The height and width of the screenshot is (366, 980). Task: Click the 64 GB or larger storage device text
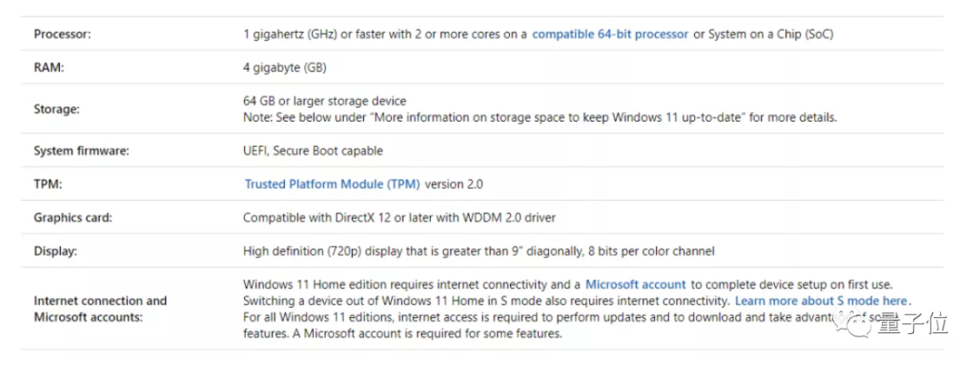[x=324, y=101]
